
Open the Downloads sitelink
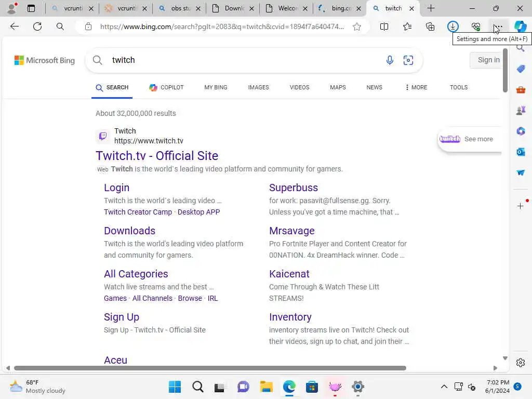click(x=129, y=231)
